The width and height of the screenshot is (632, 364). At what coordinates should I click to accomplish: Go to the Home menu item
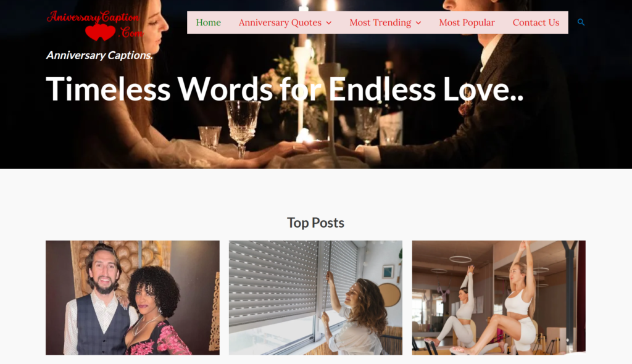pos(209,23)
